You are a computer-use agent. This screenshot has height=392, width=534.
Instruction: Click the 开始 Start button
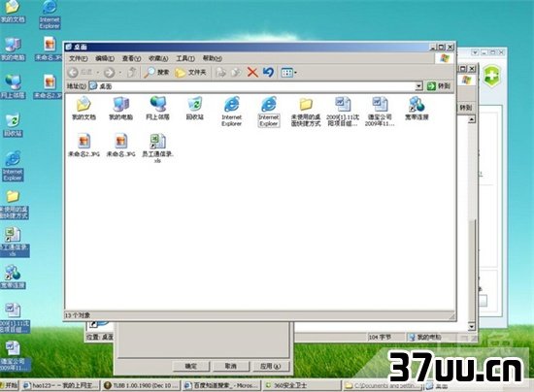(9, 385)
